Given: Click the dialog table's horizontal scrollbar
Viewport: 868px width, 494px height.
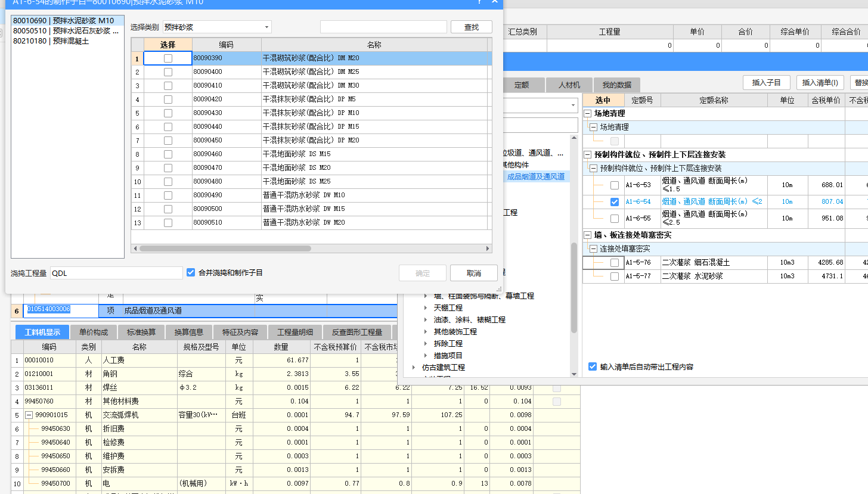Looking at the screenshot, I should tap(225, 248).
